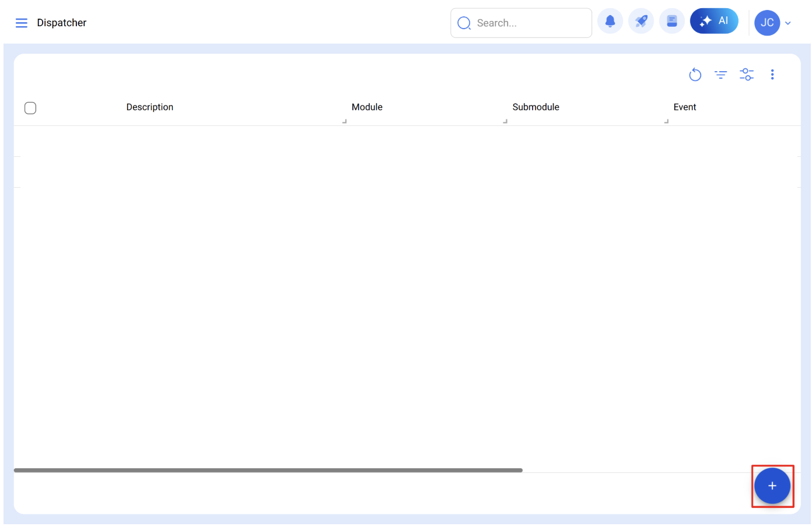Add a new dispatcher with the plus button

[x=772, y=485]
